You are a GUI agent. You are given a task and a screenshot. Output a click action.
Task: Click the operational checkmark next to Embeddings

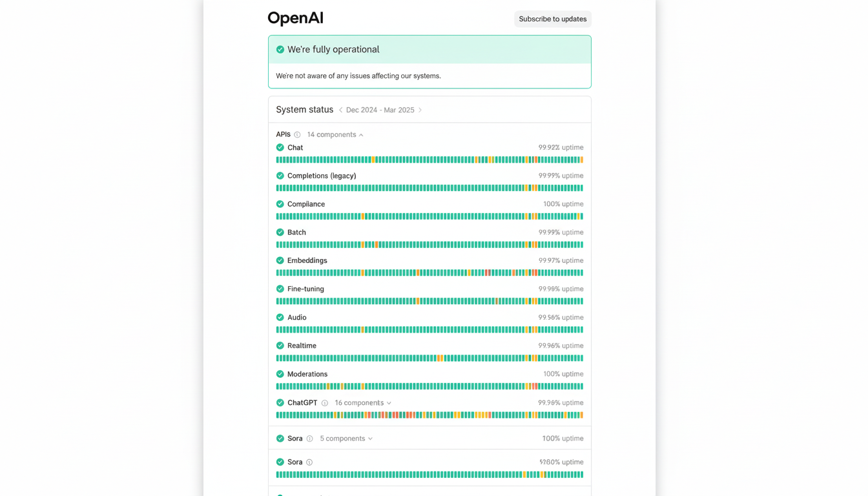[x=280, y=260]
